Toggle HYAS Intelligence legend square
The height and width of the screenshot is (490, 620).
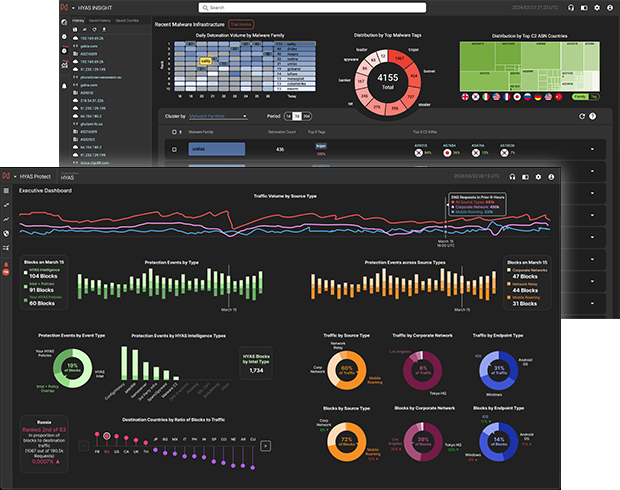pyautogui.click(x=25, y=272)
